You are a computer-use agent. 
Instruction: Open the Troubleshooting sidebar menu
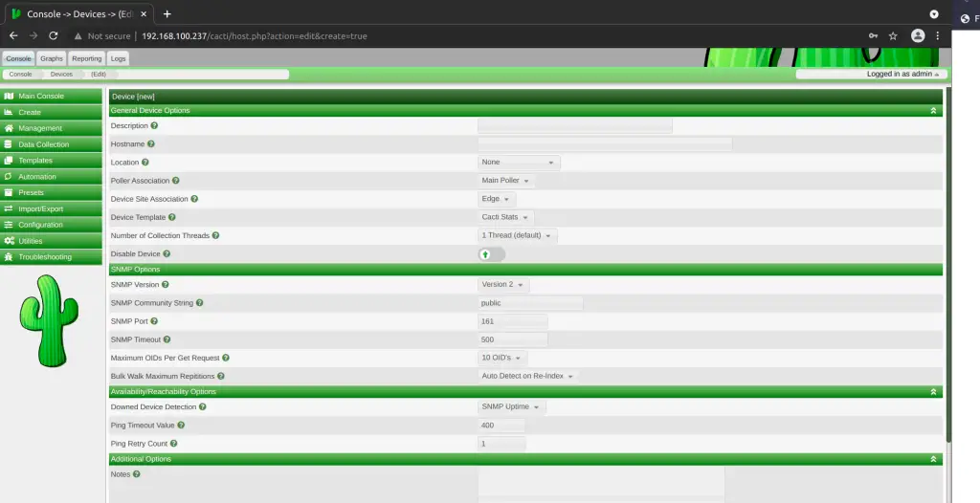52,257
